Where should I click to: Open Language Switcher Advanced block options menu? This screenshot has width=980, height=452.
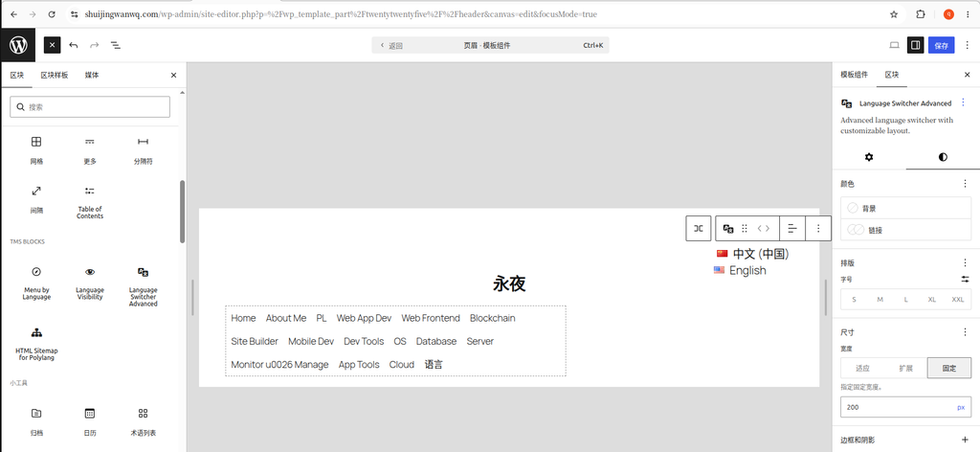(963, 102)
